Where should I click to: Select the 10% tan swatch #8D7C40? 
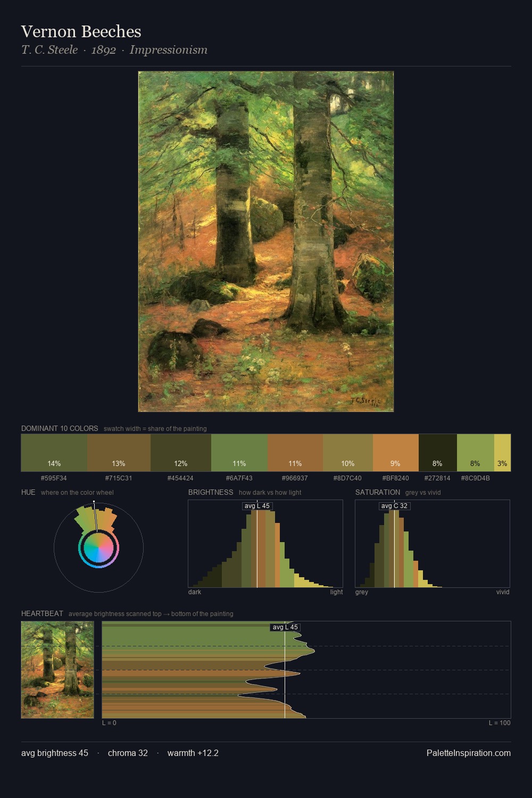348,453
